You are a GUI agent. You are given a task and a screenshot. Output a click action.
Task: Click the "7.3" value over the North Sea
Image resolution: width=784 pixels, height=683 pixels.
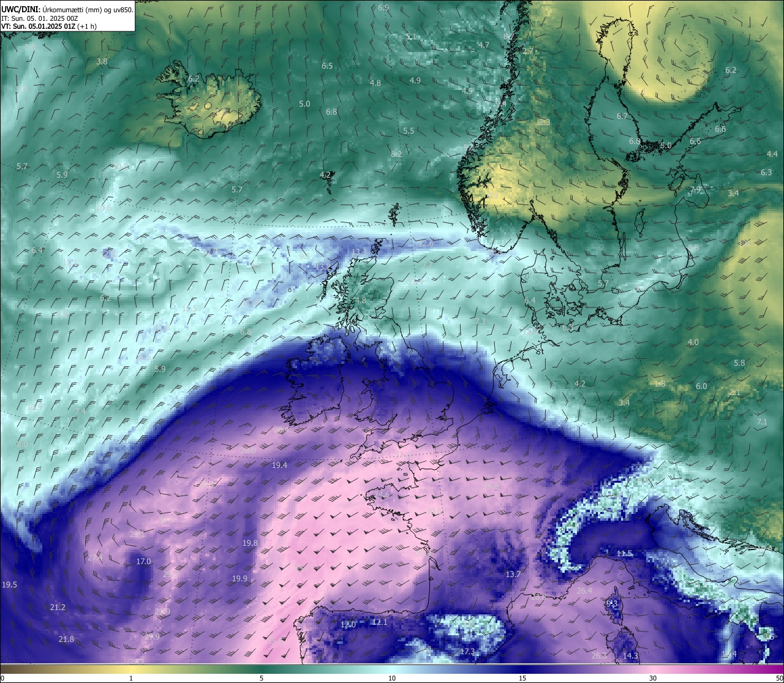(x=480, y=322)
